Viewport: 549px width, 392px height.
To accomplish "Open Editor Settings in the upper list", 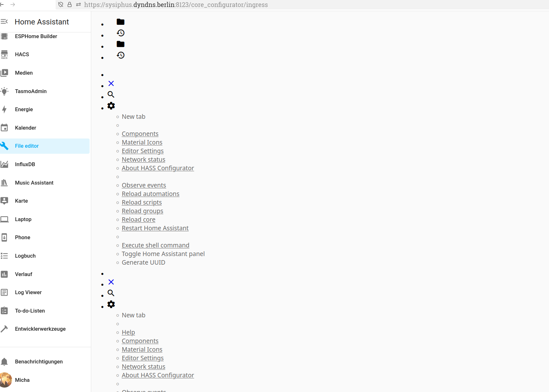I will (143, 151).
